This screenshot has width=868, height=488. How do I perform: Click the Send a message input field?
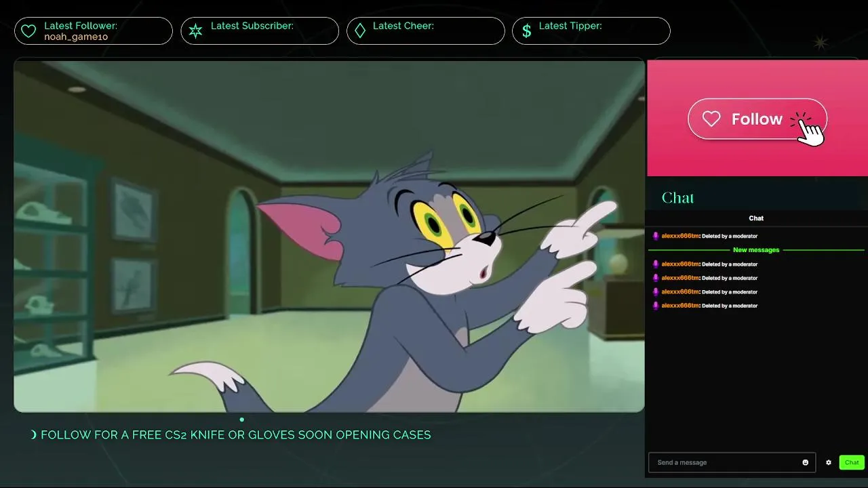point(732,462)
